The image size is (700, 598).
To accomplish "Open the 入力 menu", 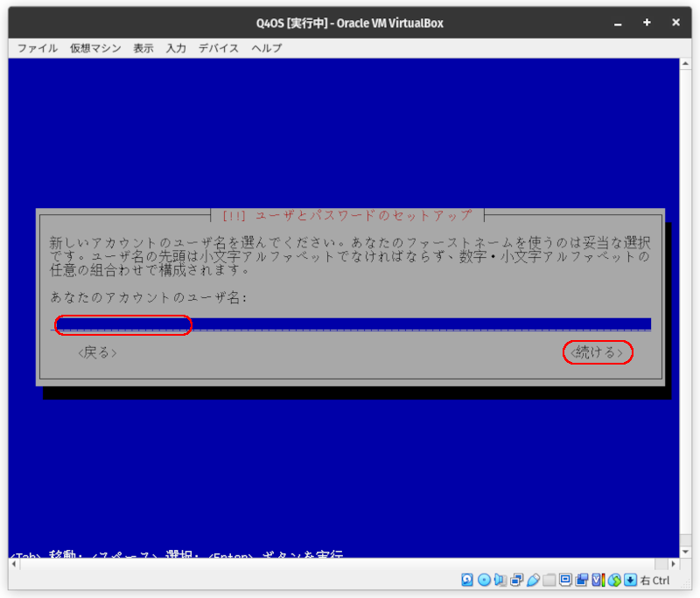I will (176, 48).
